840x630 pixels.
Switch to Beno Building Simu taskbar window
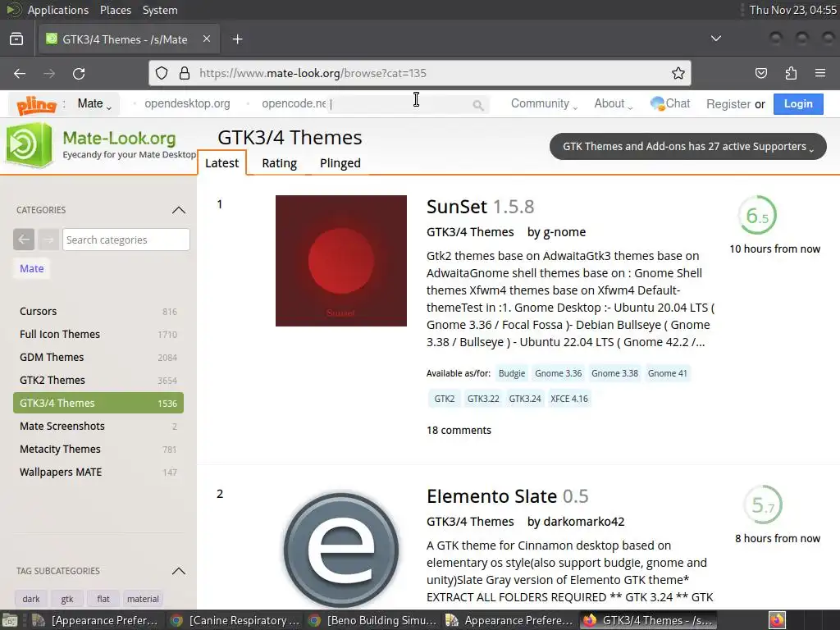[373, 620]
